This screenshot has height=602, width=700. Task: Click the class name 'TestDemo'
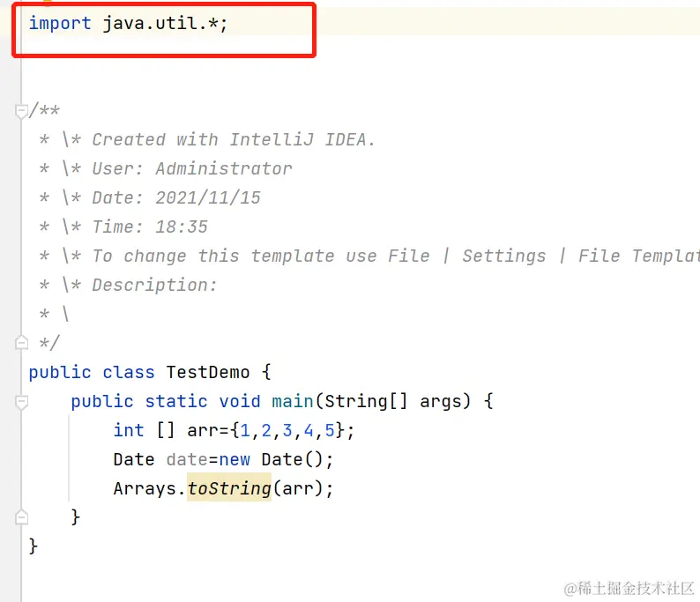[207, 372]
